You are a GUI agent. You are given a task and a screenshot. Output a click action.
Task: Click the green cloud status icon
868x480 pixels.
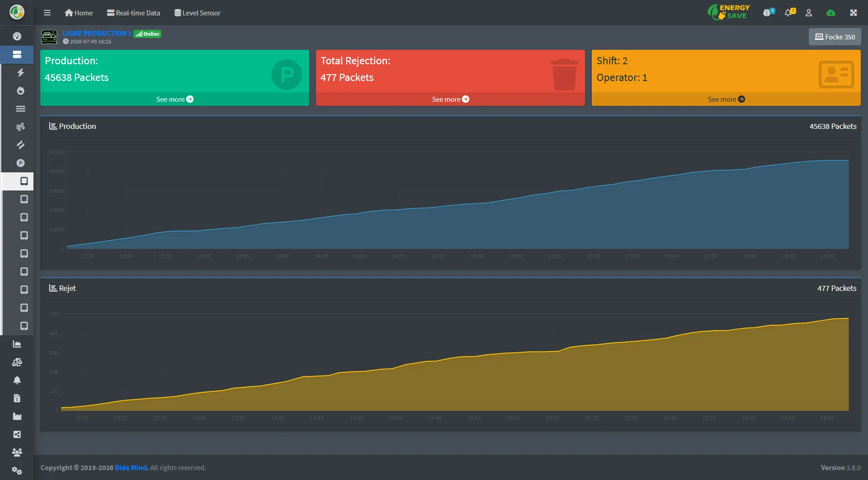point(831,13)
